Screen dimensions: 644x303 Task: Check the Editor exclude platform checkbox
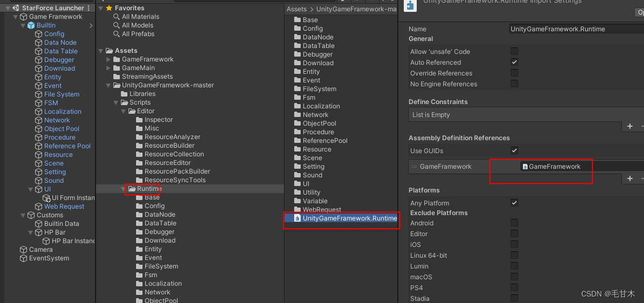coord(514,233)
